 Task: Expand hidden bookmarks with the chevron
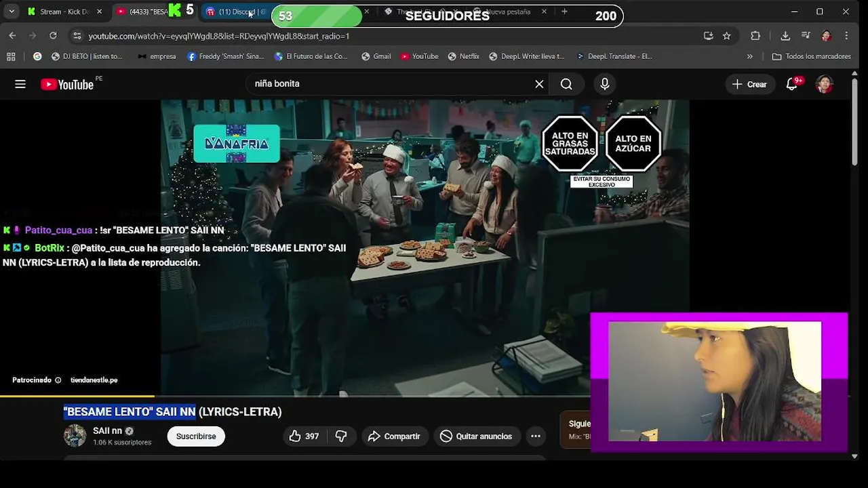point(749,56)
